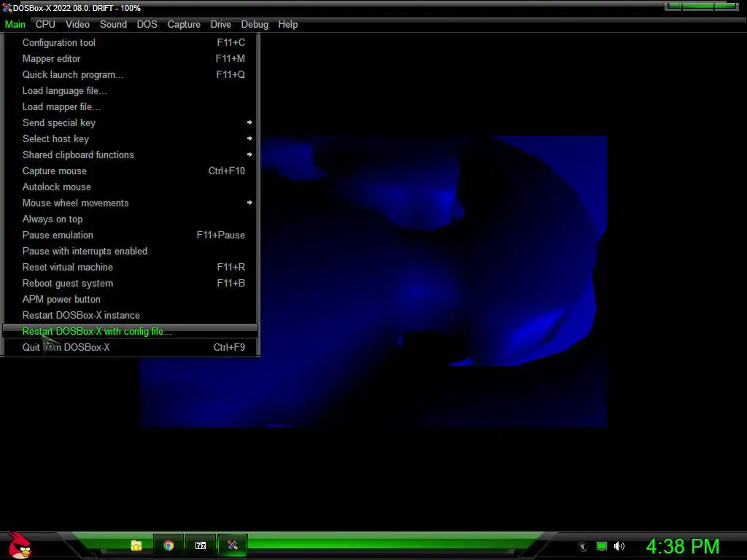
Task: Open the Main menu
Action: coord(15,24)
